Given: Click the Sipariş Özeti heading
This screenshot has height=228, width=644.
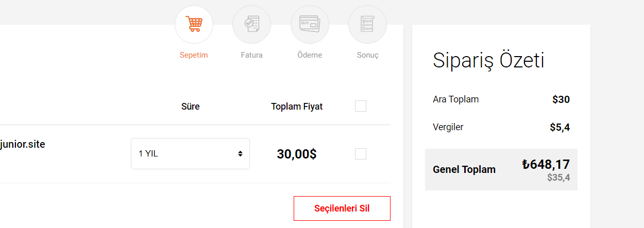Looking at the screenshot, I should [x=488, y=61].
